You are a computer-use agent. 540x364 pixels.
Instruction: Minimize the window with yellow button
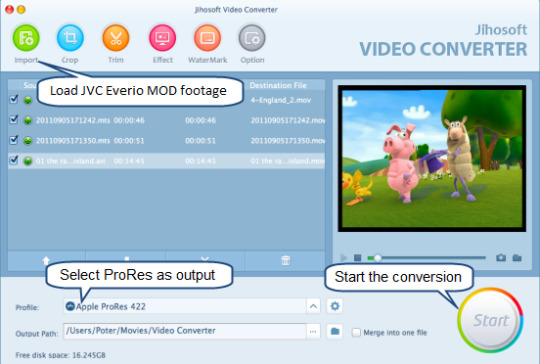[x=21, y=10]
